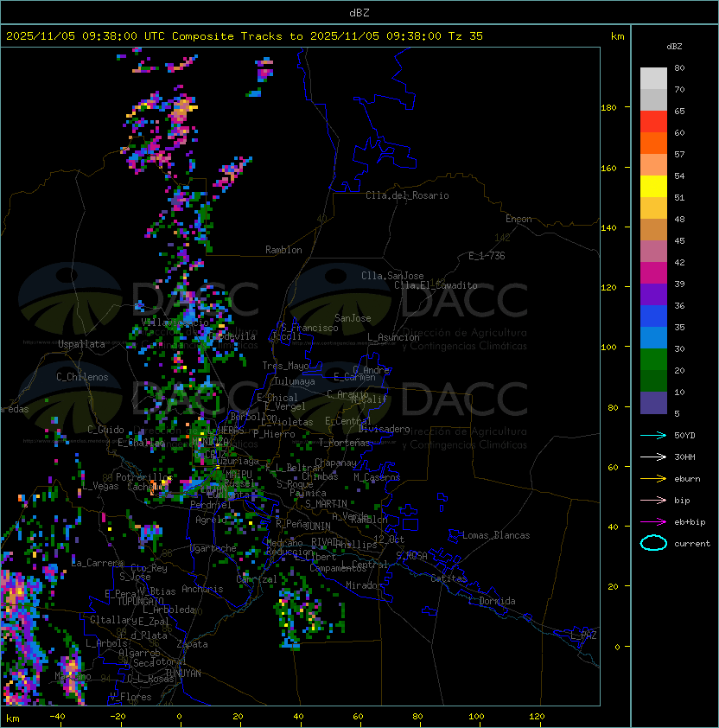This screenshot has height=728, width=719.
Task: Select the magenta 39-42 dBZ color band
Action: coord(653,273)
